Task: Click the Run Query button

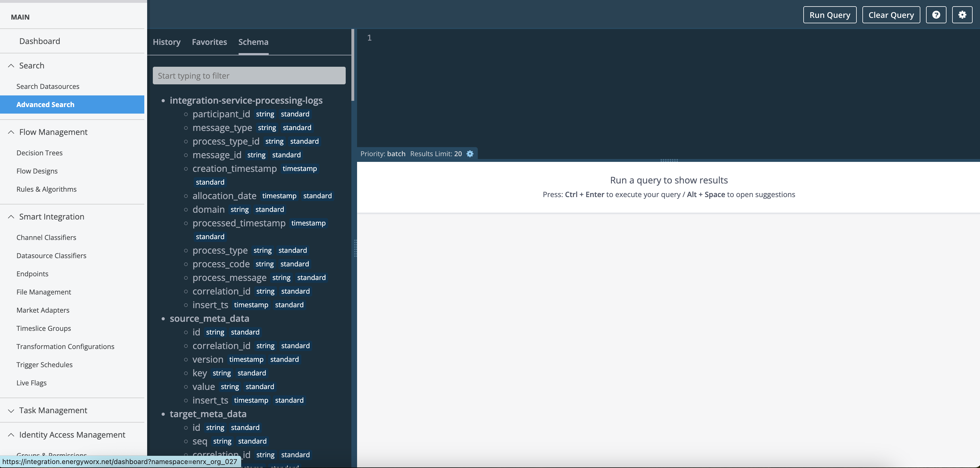Action: 829,15
